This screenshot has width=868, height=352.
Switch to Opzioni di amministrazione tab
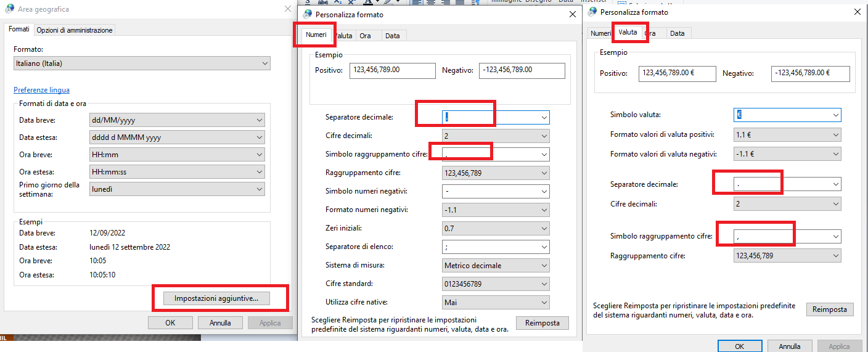(x=75, y=30)
